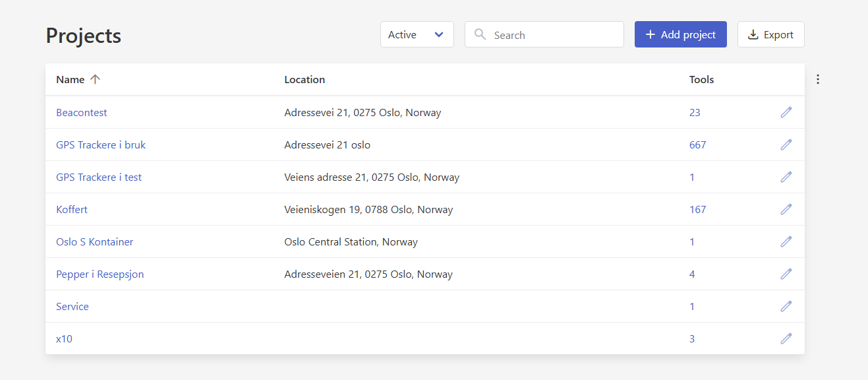Image resolution: width=868 pixels, height=380 pixels.
Task: Click the Tools column header
Action: pyautogui.click(x=701, y=80)
